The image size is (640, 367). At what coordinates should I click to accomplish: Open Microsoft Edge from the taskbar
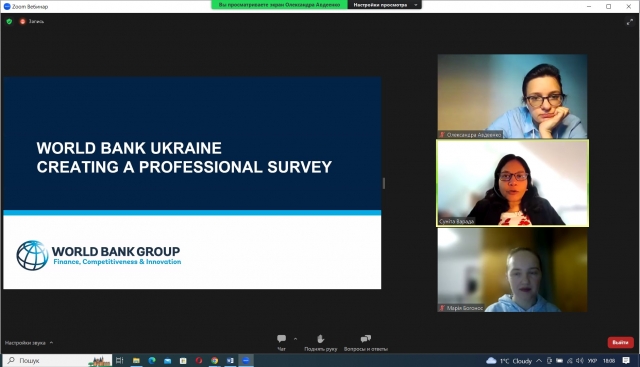pyautogui.click(x=152, y=360)
